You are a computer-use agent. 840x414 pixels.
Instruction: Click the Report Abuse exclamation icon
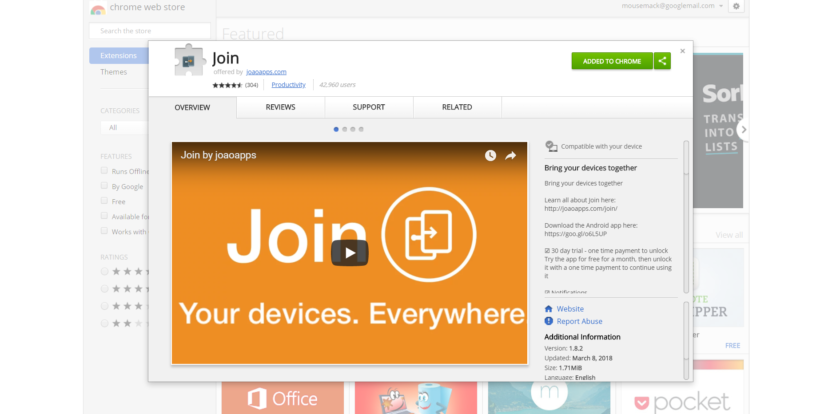click(x=549, y=321)
